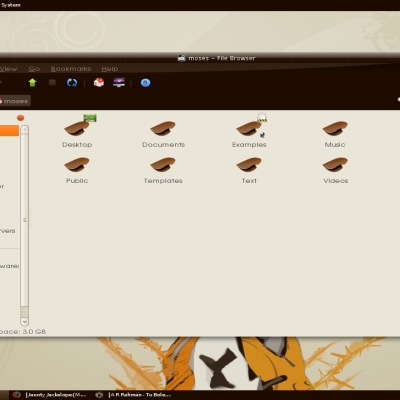Open the Music folder
400x400 pixels.
point(335,135)
